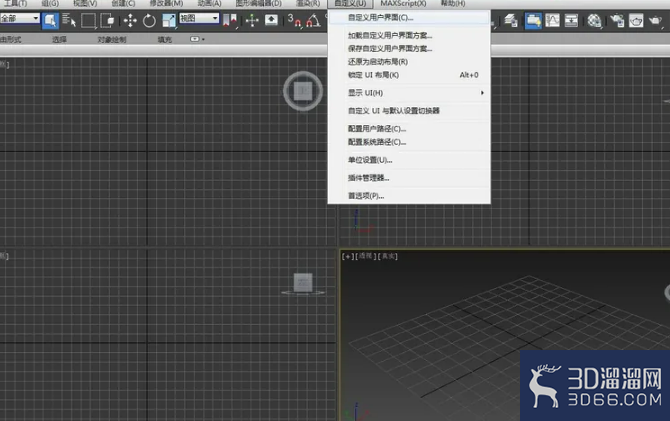Image resolution: width=670 pixels, height=421 pixels.
Task: Click the Render Production teapot icon
Action: coord(655,20)
